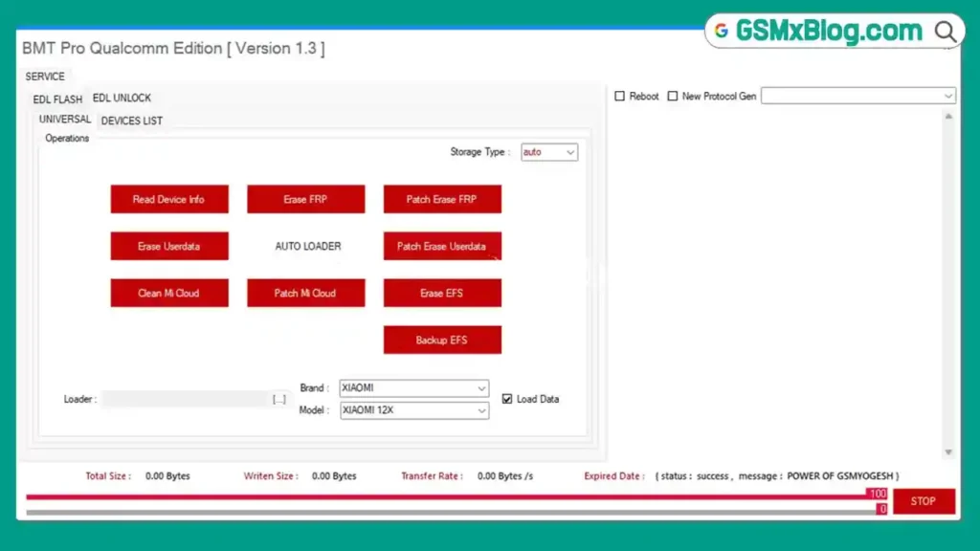Viewport: 980px width, 551px height.
Task: Click the Loader browse [...] button
Action: (x=279, y=399)
